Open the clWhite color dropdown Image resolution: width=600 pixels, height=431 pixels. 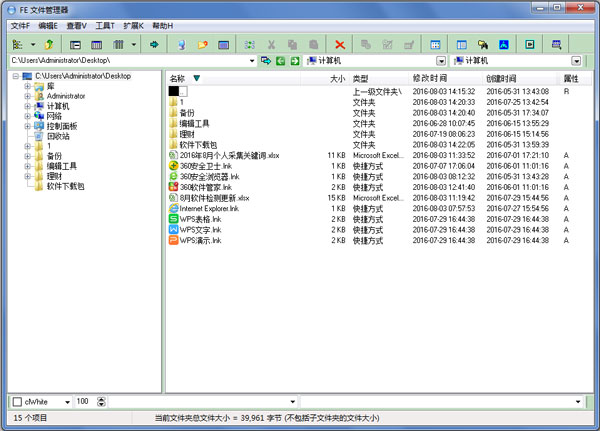67,401
